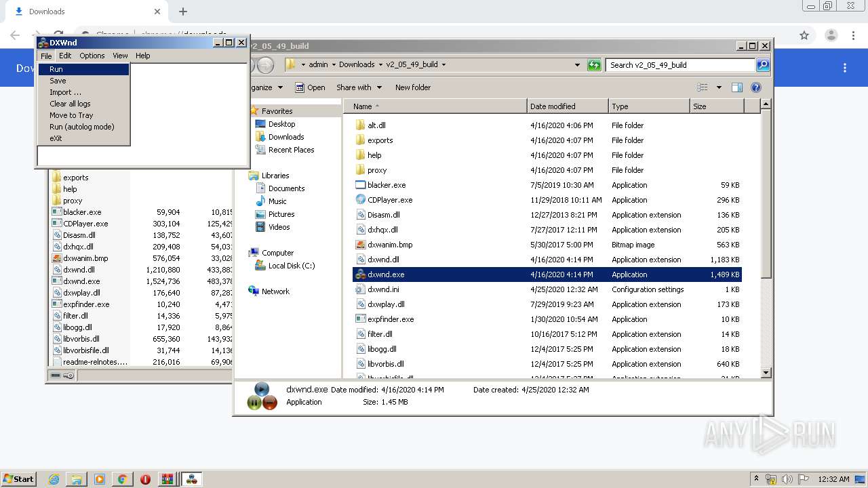
Task: Open the DXWnd Options menu
Action: (92, 56)
